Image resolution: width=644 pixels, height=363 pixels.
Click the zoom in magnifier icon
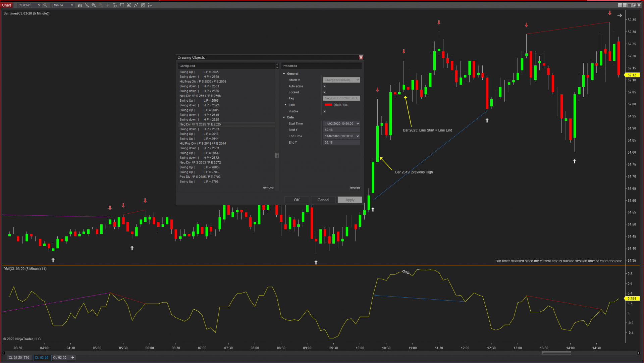tap(94, 5)
